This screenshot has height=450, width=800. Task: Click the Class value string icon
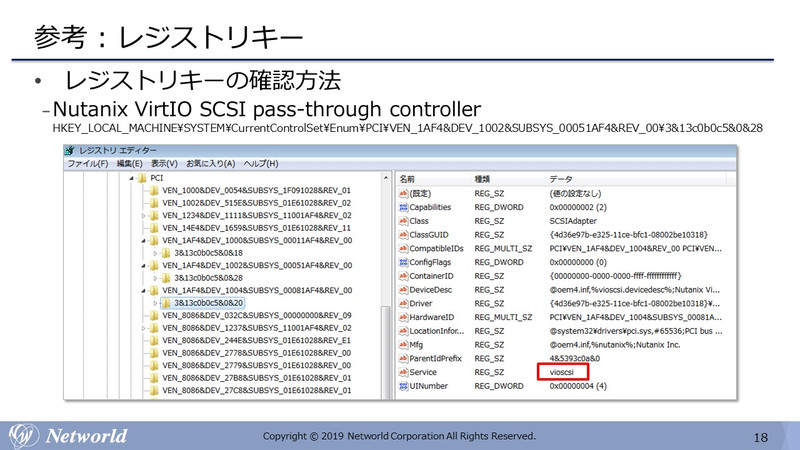pos(403,221)
